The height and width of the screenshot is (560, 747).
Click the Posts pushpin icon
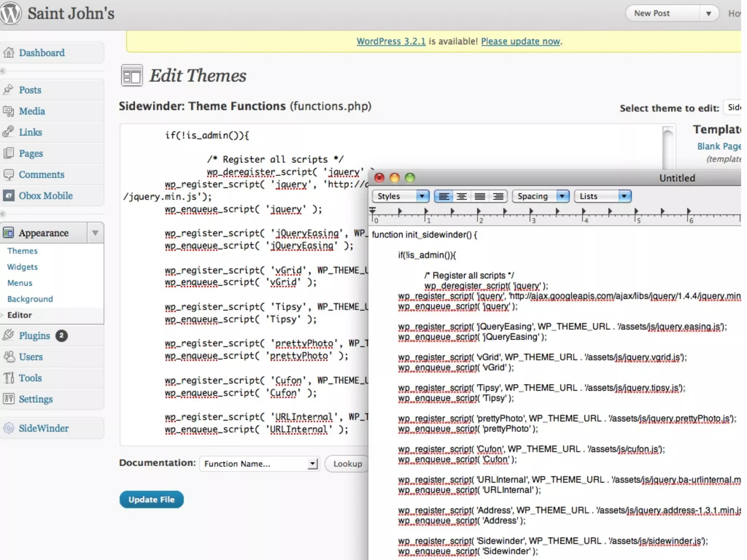[8, 90]
